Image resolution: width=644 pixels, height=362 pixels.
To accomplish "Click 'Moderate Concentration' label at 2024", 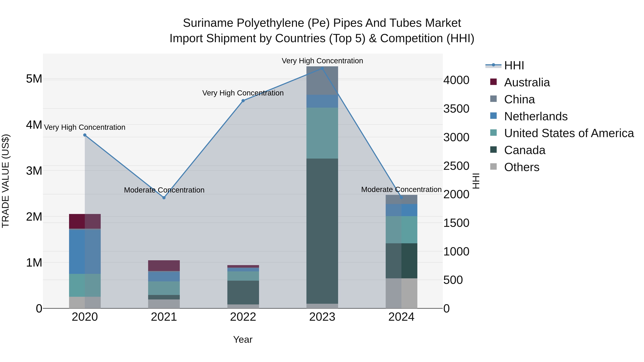I will click(x=401, y=190).
